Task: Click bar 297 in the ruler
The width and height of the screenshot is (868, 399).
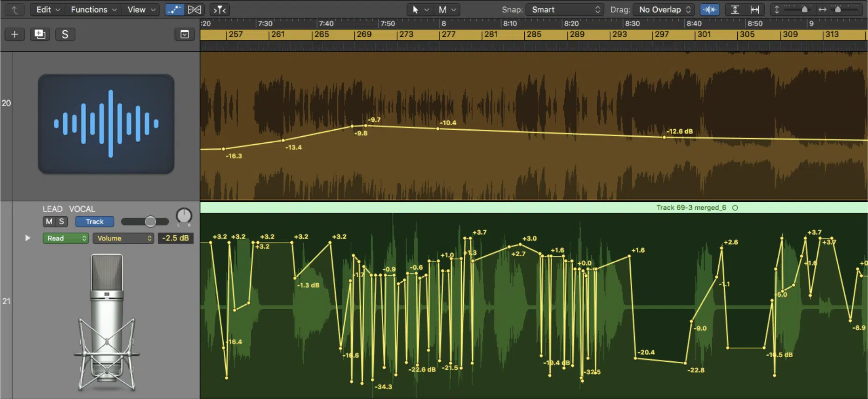Action: pos(661,34)
